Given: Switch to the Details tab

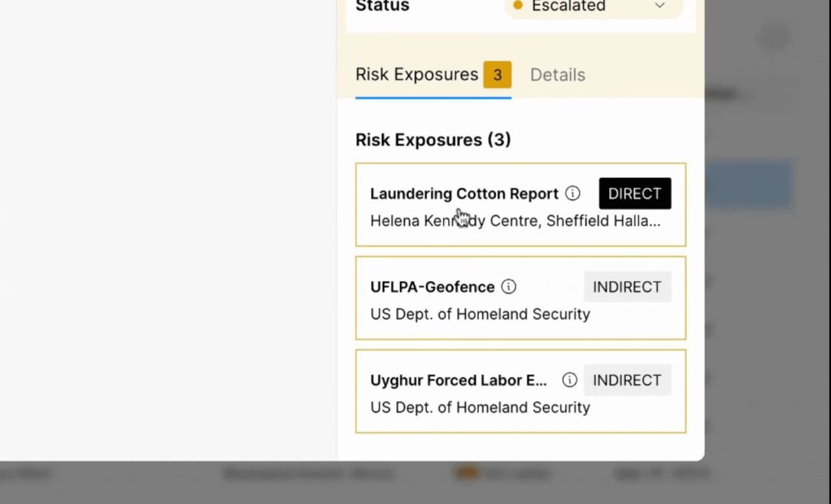Looking at the screenshot, I should tap(558, 75).
